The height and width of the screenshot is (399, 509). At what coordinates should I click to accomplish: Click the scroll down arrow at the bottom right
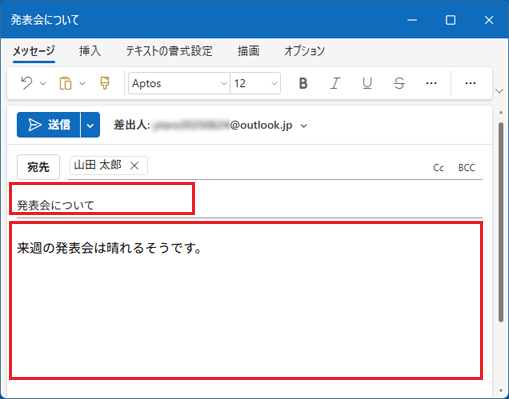point(501,390)
